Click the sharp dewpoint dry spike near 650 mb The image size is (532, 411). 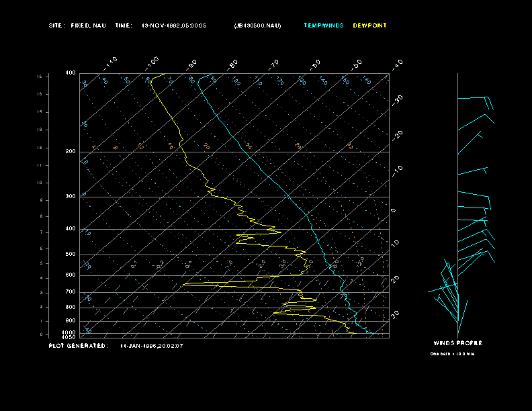point(185,285)
